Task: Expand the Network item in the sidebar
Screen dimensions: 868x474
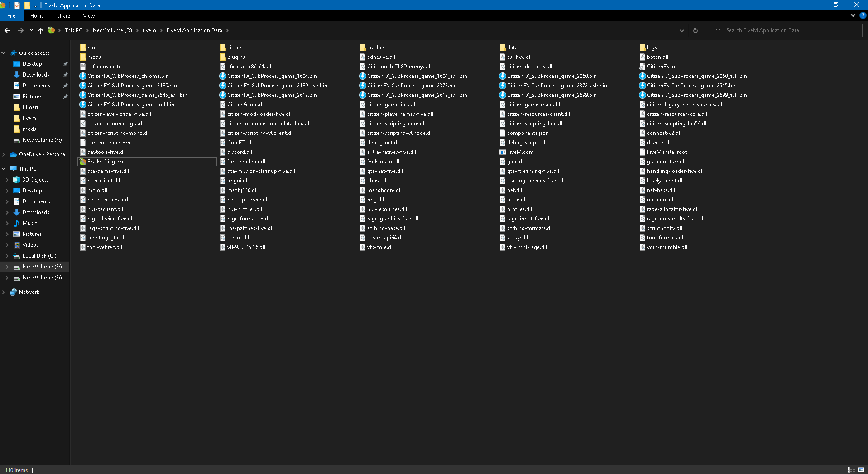Action: click(x=4, y=292)
